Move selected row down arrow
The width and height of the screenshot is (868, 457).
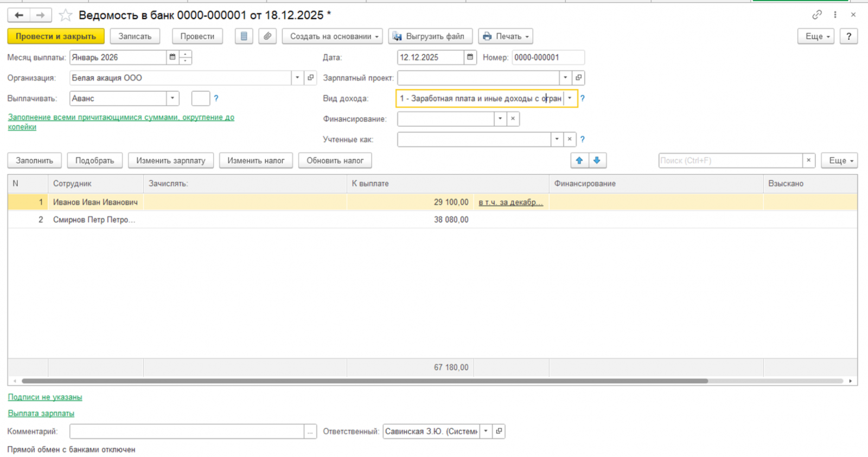pos(597,160)
